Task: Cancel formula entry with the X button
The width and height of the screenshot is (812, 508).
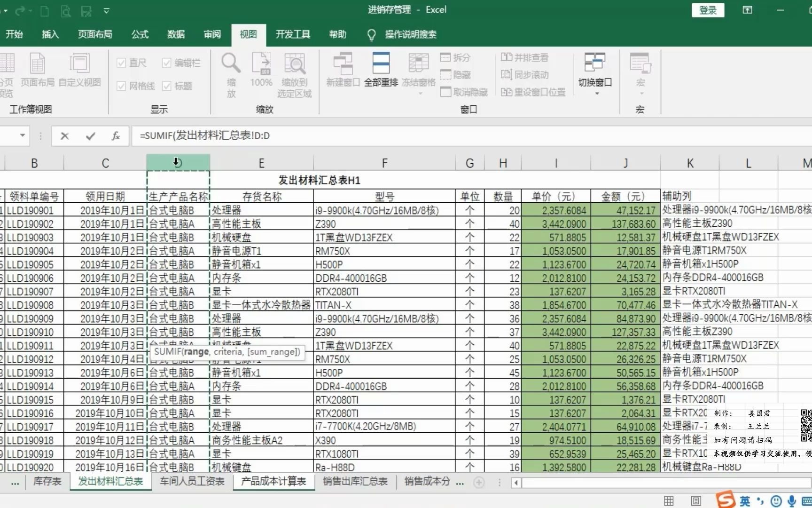Action: (65, 136)
